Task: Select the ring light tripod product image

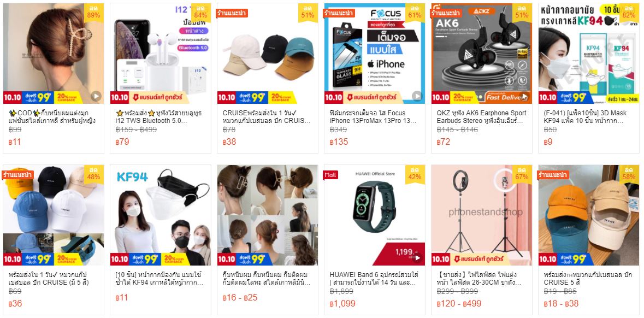Action: click(x=481, y=215)
